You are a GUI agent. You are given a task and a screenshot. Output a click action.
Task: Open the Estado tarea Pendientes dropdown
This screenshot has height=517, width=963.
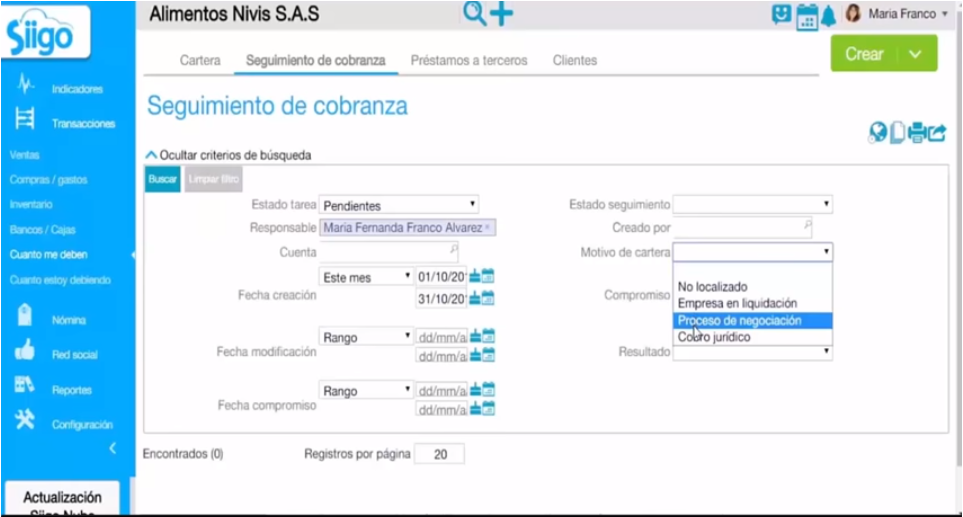[399, 204]
